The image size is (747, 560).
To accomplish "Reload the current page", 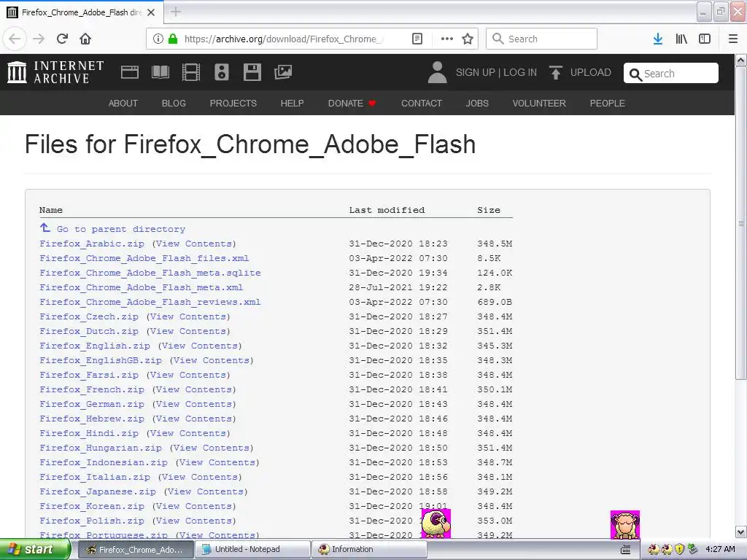I will 62,39.
